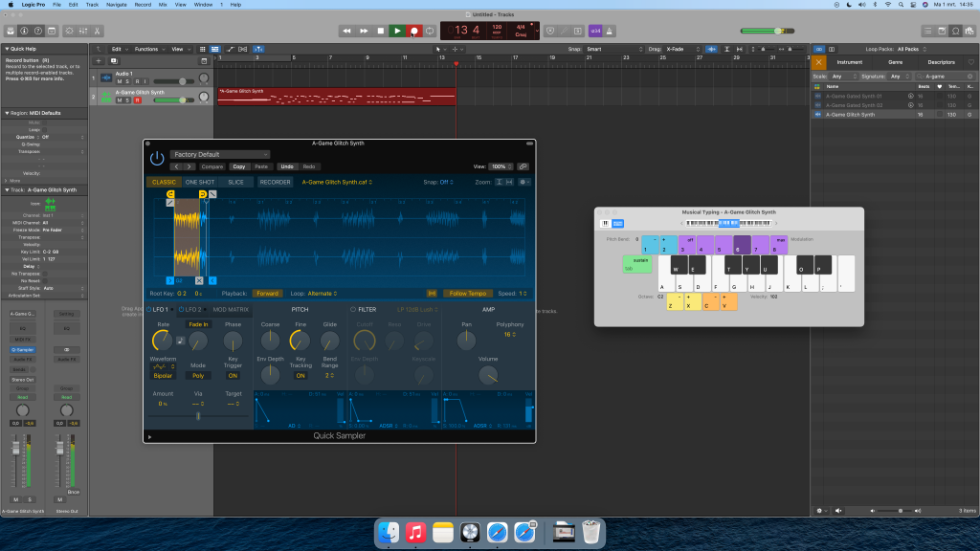Click the favorites heart icon in Loop Browser
Image resolution: width=980 pixels, height=551 pixels.
pos(970,62)
